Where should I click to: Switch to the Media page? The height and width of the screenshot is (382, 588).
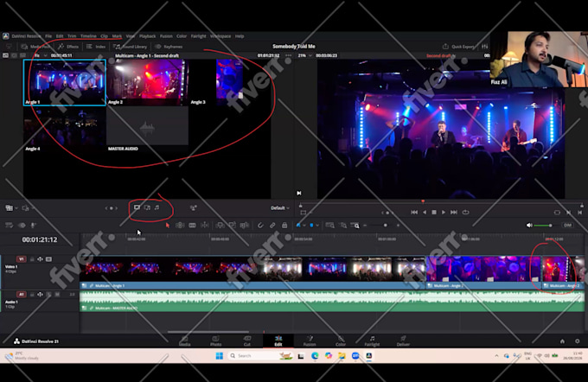click(184, 341)
